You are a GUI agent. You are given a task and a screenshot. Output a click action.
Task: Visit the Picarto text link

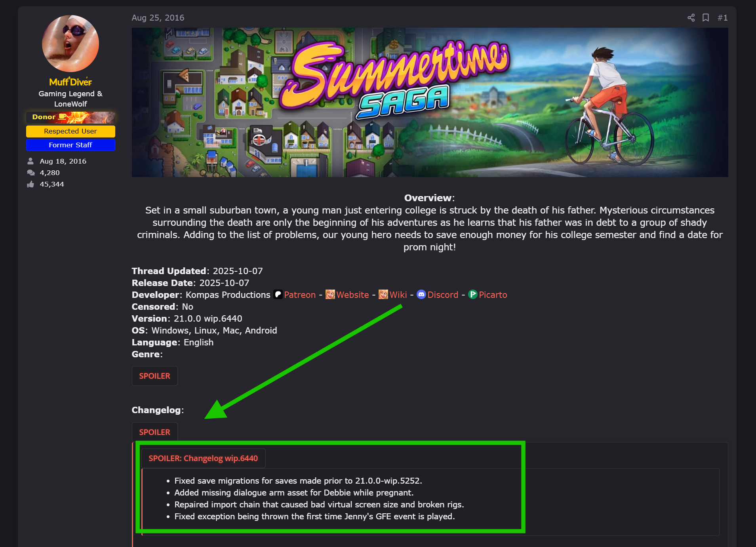[493, 295]
